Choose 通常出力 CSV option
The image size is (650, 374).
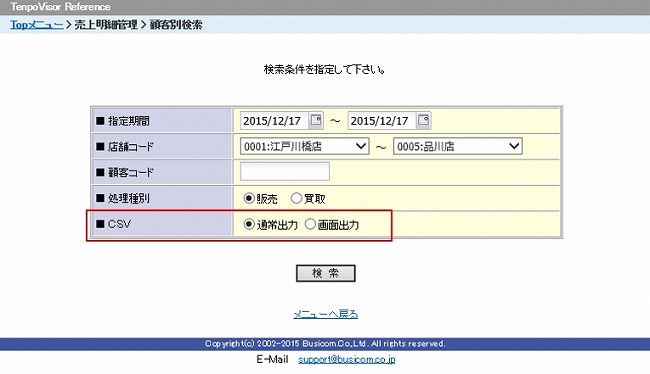click(249, 224)
